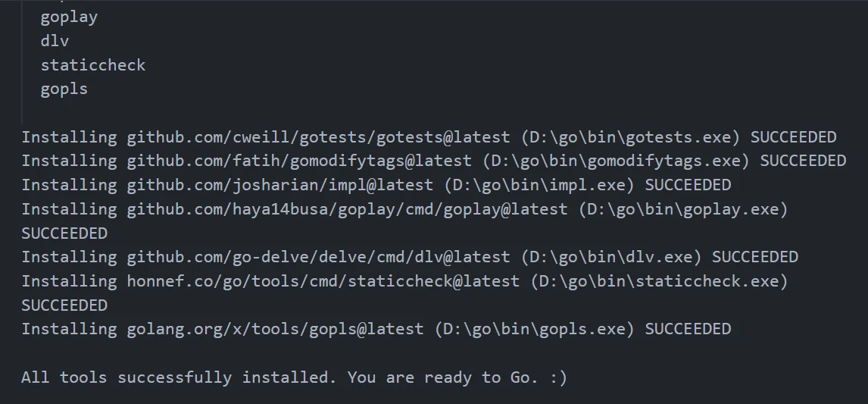This screenshot has width=868, height=404.
Task: Open github.com/cweill/gotests/gotests@latest link
Action: 318,137
